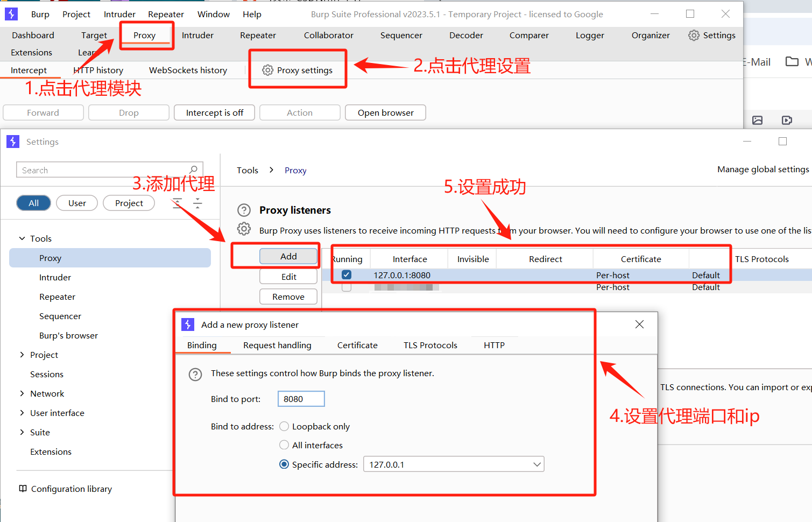
Task: Click the Bind to port field
Action: [x=301, y=399]
